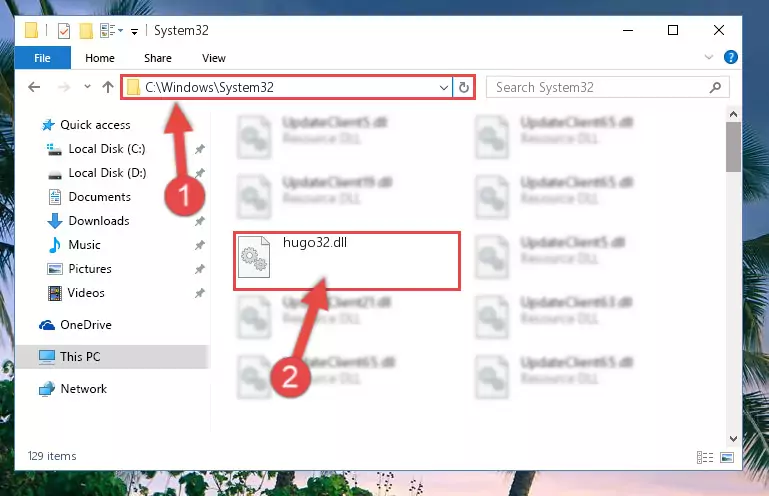
Task: Open Pictures in the sidebar
Action: point(90,269)
